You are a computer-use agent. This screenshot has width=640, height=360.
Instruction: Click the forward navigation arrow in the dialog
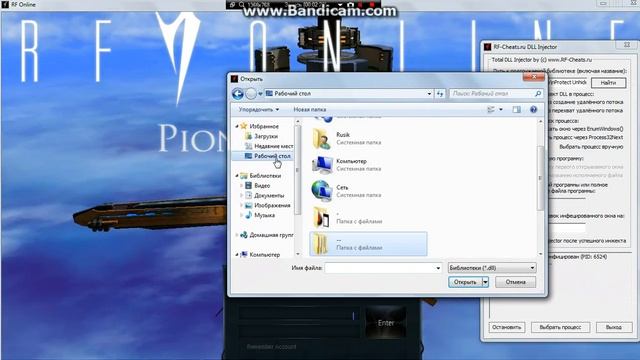(x=251, y=94)
